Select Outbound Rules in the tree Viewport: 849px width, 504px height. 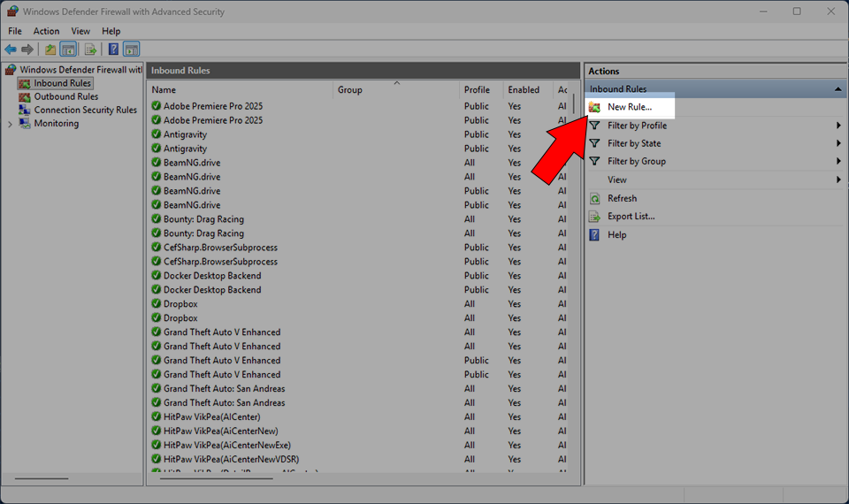tap(66, 97)
